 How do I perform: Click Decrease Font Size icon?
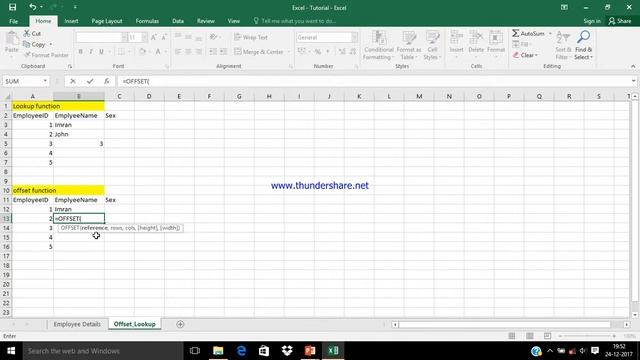(164, 38)
